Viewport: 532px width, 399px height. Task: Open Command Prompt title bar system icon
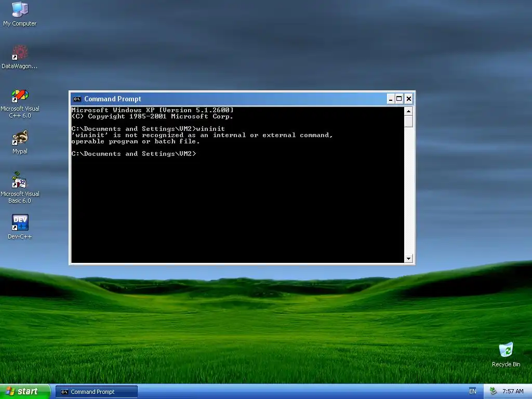pos(77,99)
